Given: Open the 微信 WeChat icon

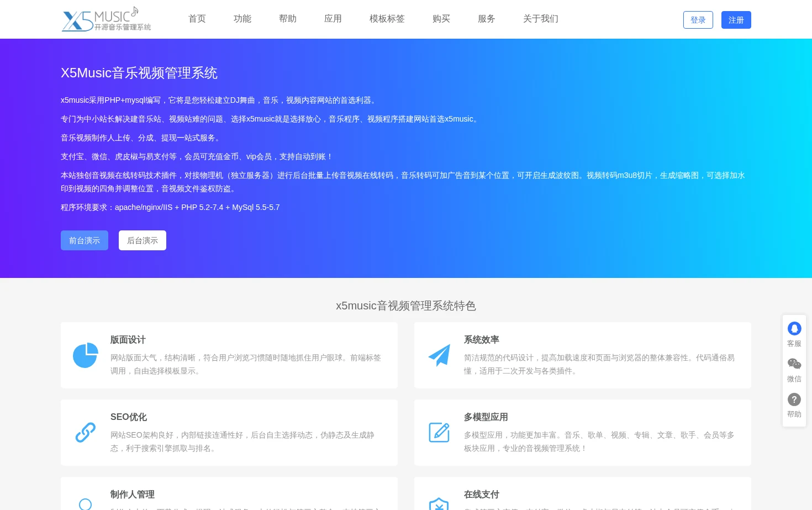Looking at the screenshot, I should pyautogui.click(x=794, y=364).
